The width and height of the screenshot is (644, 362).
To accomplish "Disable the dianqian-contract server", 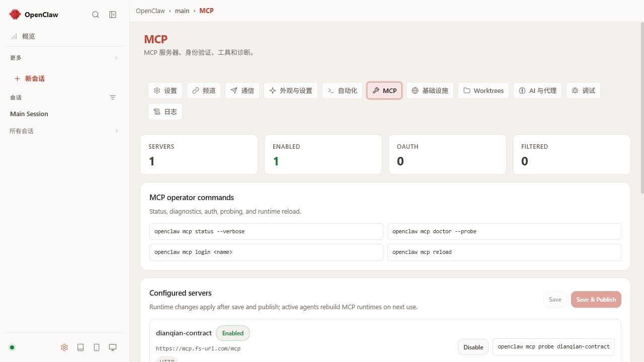I will point(473,347).
